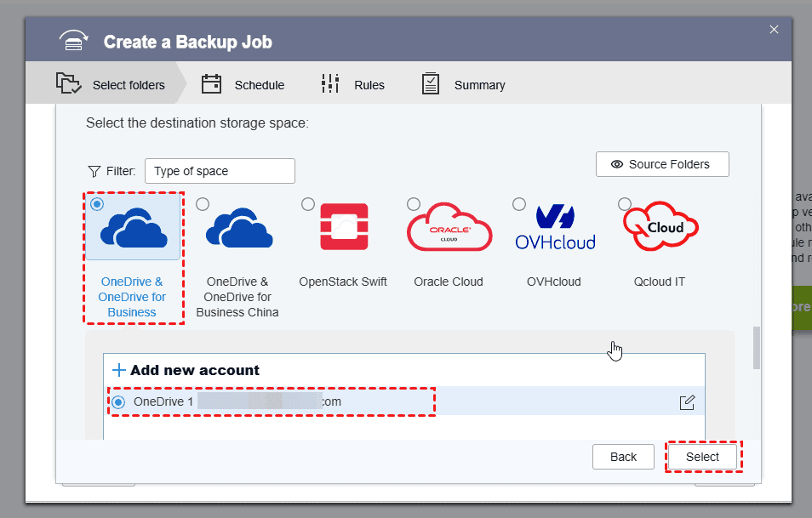
Task: Go to the Schedule step
Action: coord(243,85)
